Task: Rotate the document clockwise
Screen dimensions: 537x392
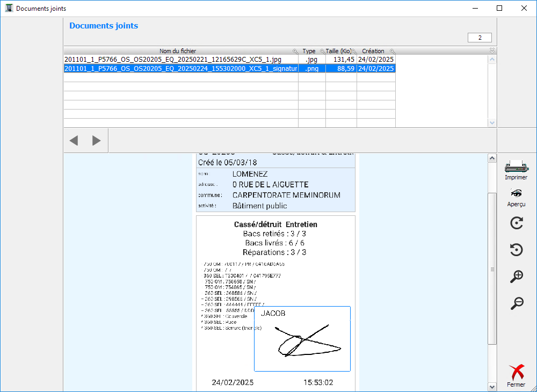Action: (516, 223)
